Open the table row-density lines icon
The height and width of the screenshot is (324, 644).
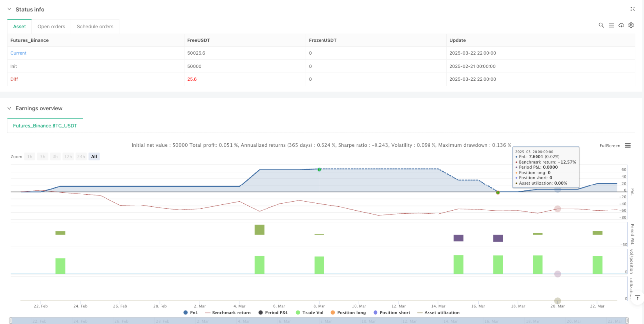pos(611,25)
